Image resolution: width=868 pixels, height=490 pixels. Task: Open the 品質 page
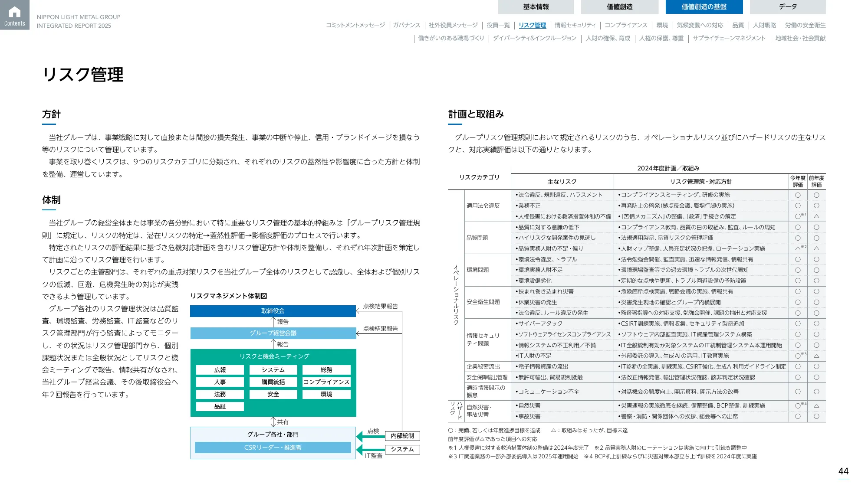tap(738, 26)
